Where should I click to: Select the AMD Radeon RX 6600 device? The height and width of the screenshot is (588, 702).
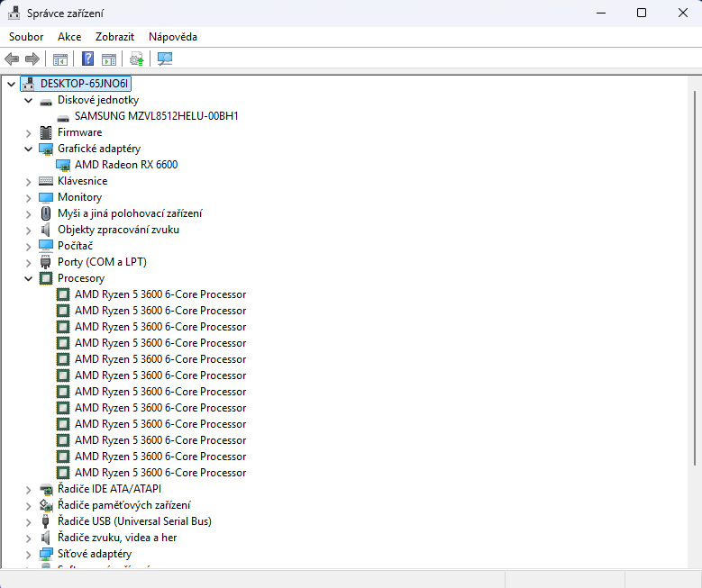pos(126,165)
